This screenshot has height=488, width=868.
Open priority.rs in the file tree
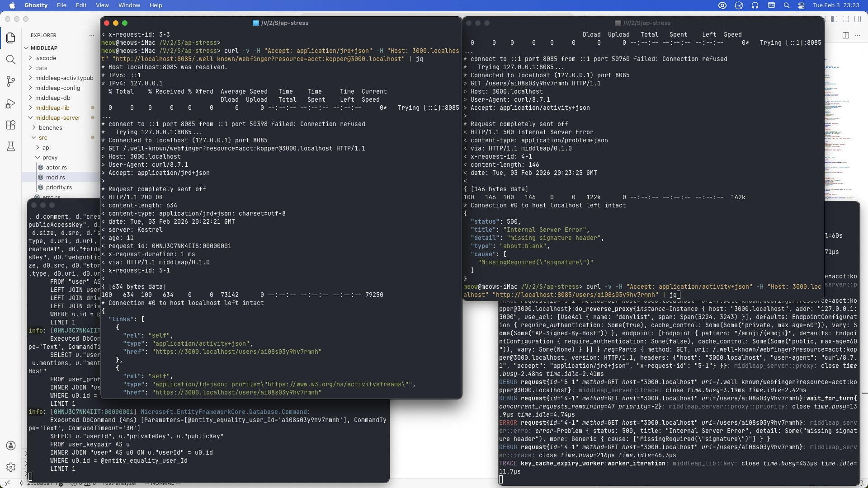[59, 187]
